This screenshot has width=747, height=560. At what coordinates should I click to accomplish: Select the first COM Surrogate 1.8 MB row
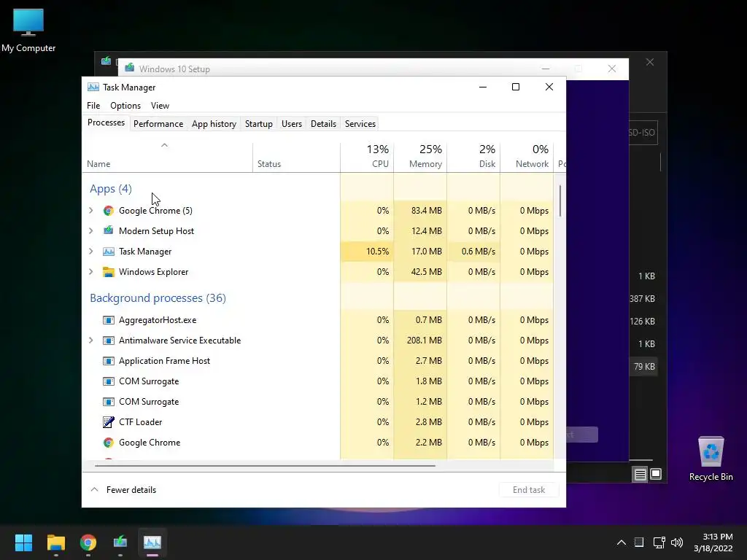[318, 381]
